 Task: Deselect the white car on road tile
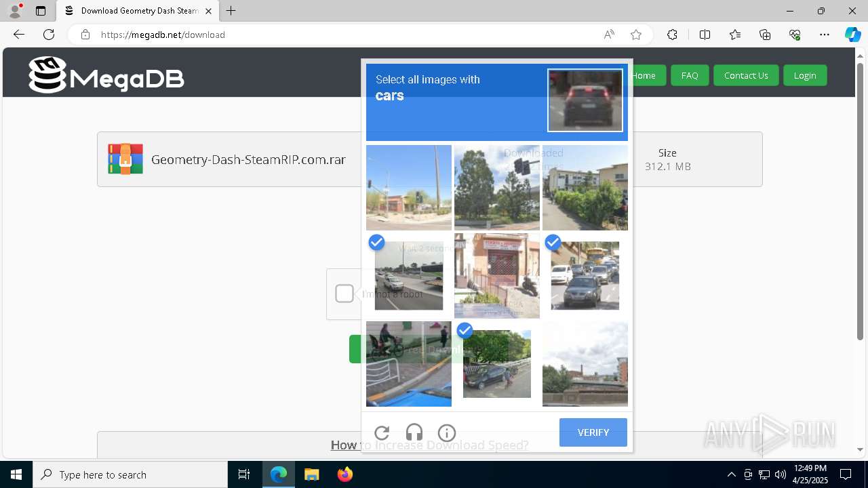409,276
